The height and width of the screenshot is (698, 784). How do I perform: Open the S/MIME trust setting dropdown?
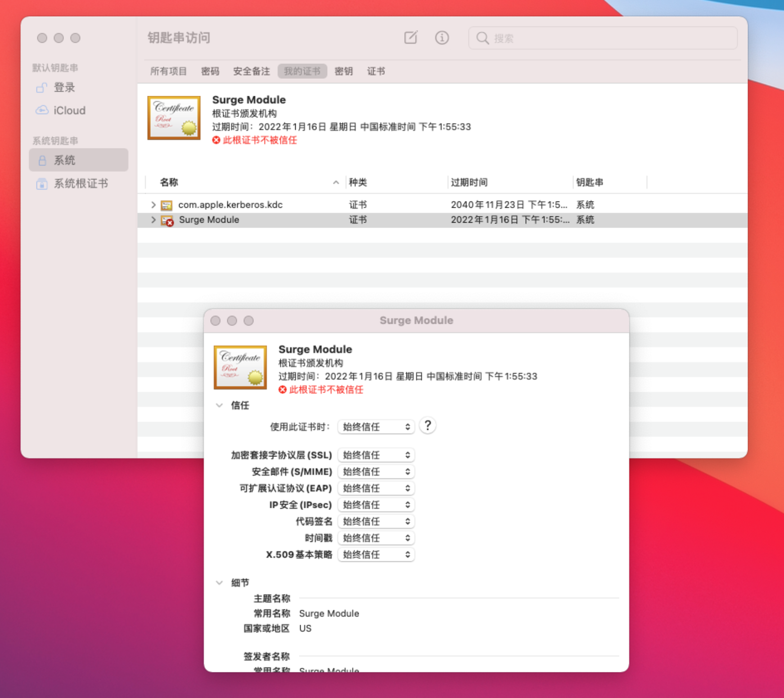pyautogui.click(x=376, y=472)
